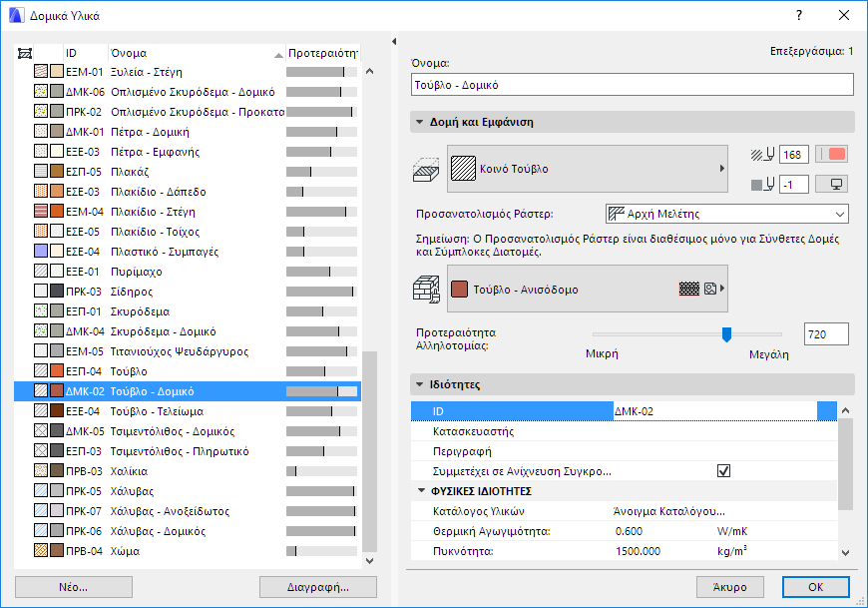Viewport: 868px width, 608px height.
Task: Collapse the Δομή και Εμφάνιση section
Action: tap(420, 122)
